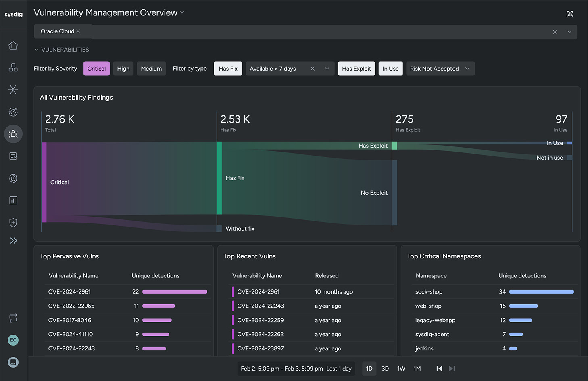The image size is (588, 381).
Task: Select the 1M time range tab
Action: (x=417, y=369)
